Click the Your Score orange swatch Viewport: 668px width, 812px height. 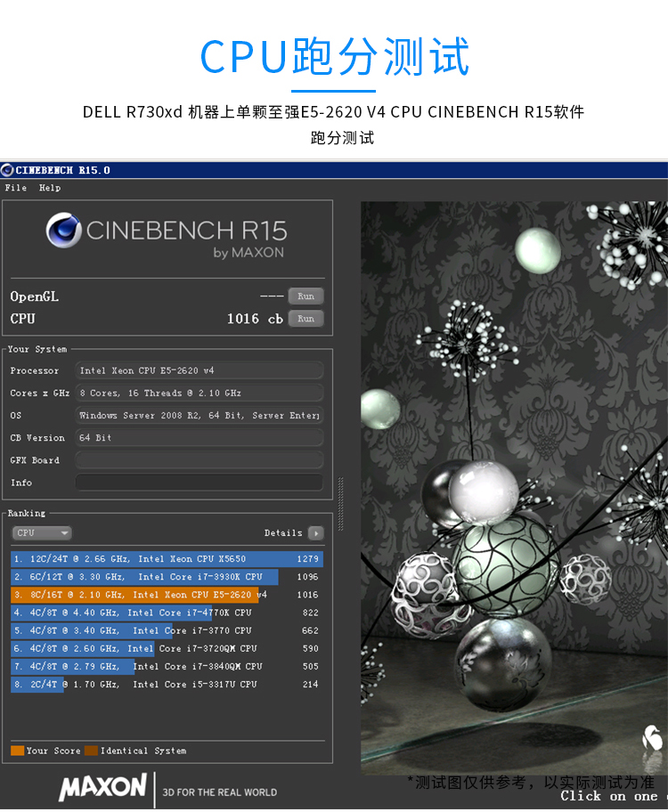(17, 751)
